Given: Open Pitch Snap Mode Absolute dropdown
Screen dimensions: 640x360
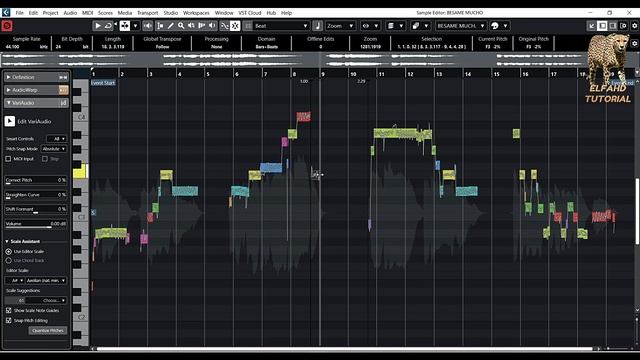Looking at the screenshot, I should pyautogui.click(x=54, y=149).
